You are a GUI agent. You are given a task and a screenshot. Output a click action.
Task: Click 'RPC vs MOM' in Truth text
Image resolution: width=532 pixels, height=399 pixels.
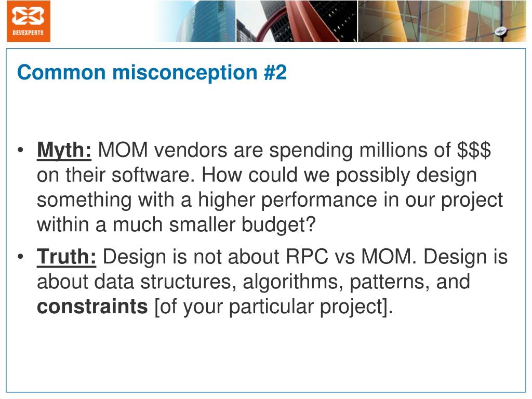[349, 256]
